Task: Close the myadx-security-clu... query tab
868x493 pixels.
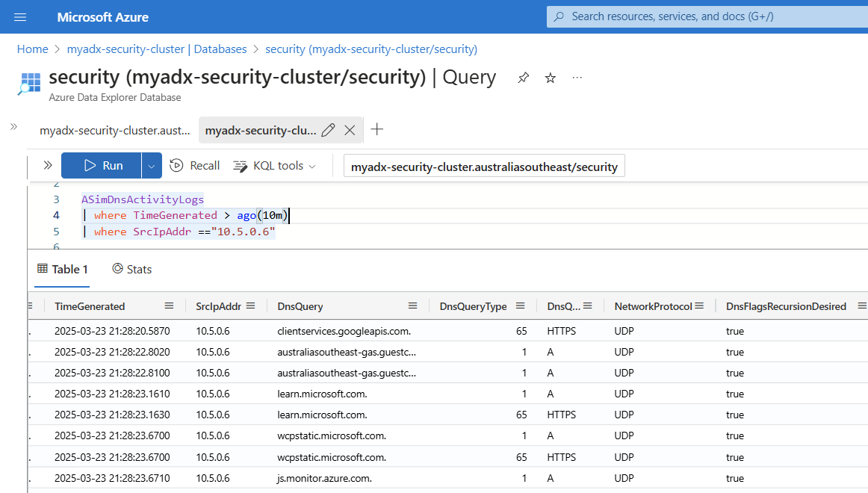Action: coord(350,130)
